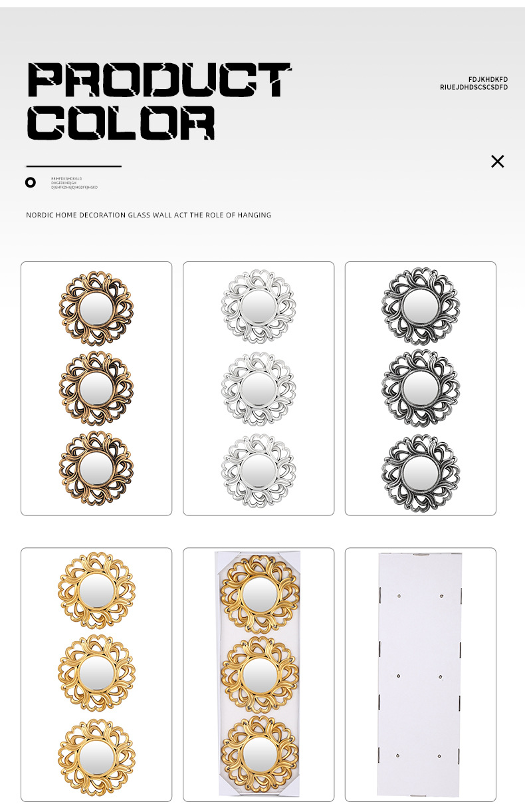525x812 pixels.
Task: Click the small caption text beside ring icon
Action: pyautogui.click(x=74, y=183)
